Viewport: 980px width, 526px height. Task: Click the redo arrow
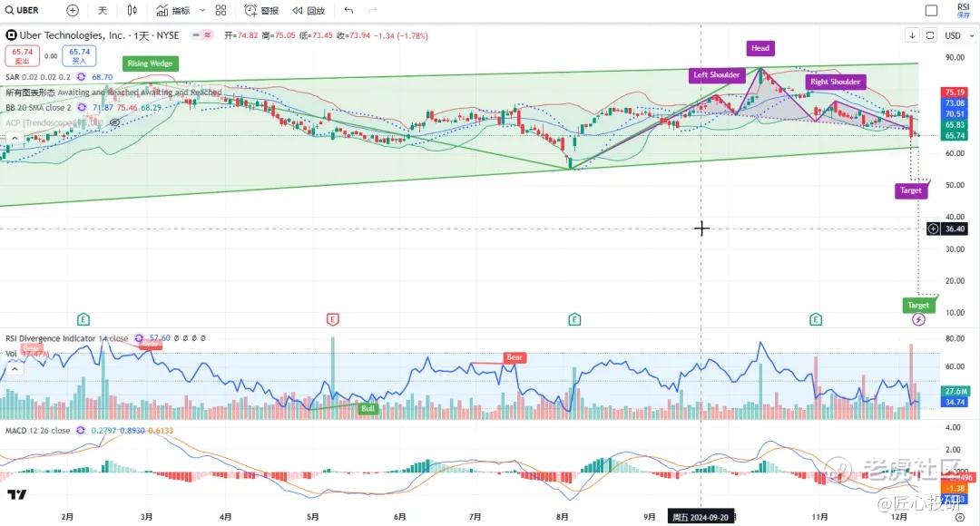(373, 10)
